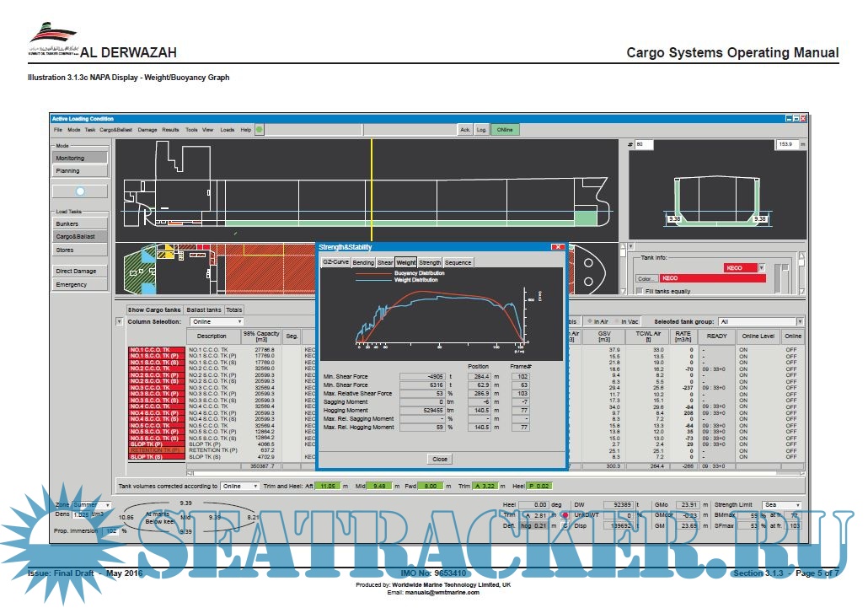Viewport: 868px width, 608px height.
Task: Click the frame number input field showing 80
Action: tap(645, 145)
